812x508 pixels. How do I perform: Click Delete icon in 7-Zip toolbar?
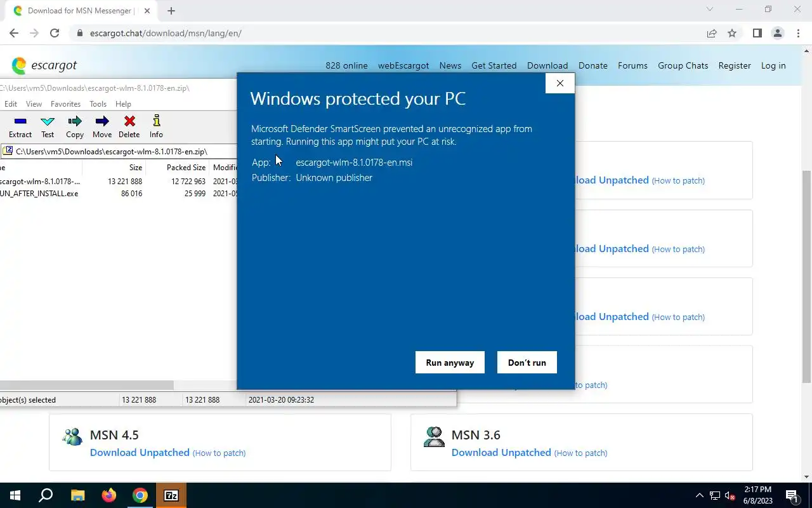click(x=129, y=126)
